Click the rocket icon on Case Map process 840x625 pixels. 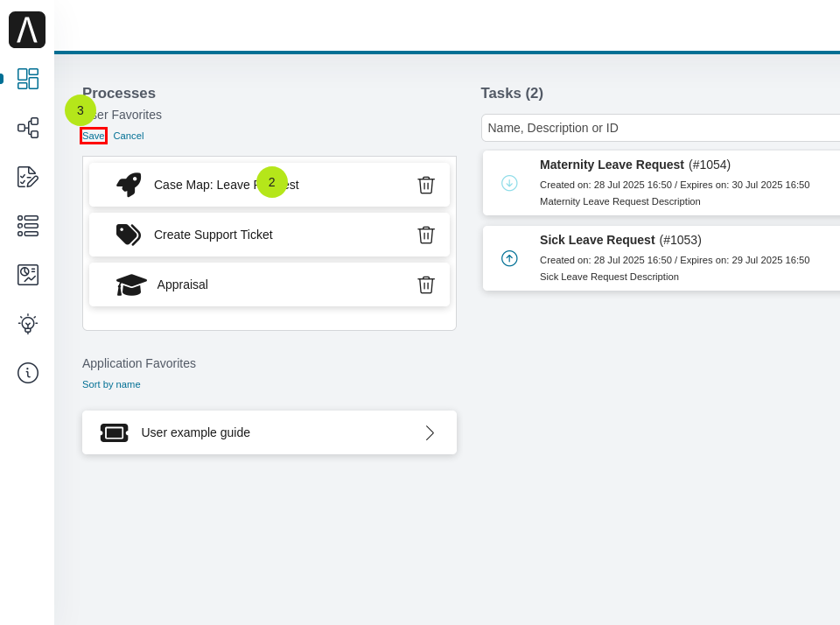click(127, 184)
